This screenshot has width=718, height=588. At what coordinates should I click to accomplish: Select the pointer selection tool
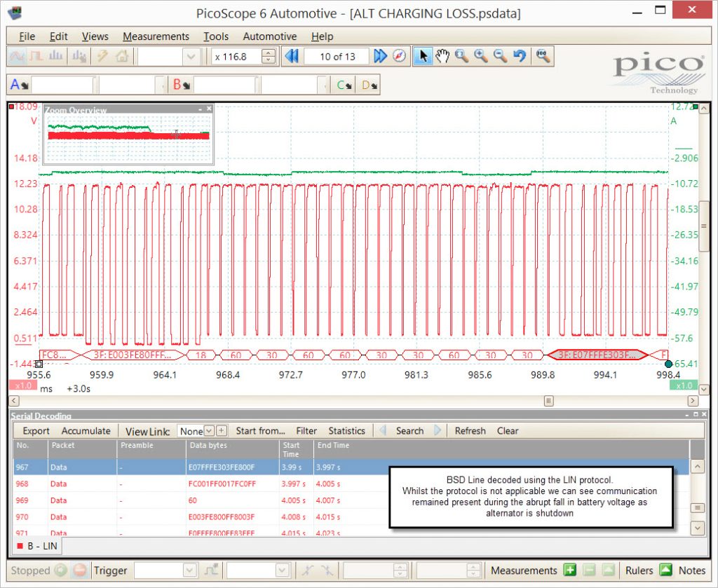coord(423,56)
